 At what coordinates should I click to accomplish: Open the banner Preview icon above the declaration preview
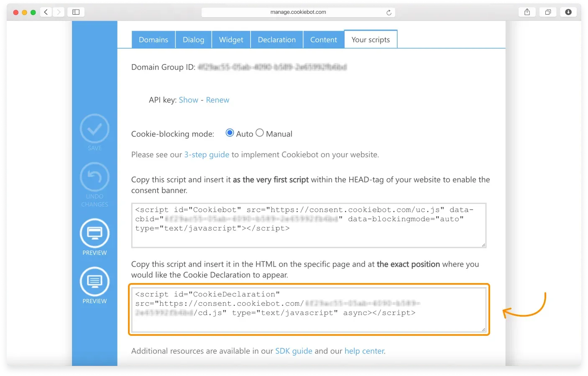95,233
